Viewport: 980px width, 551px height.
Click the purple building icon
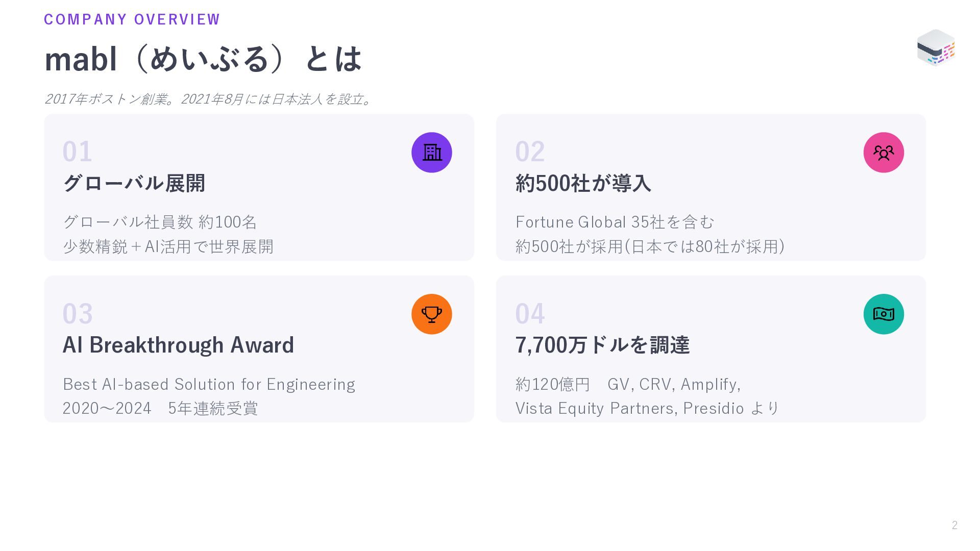point(431,153)
